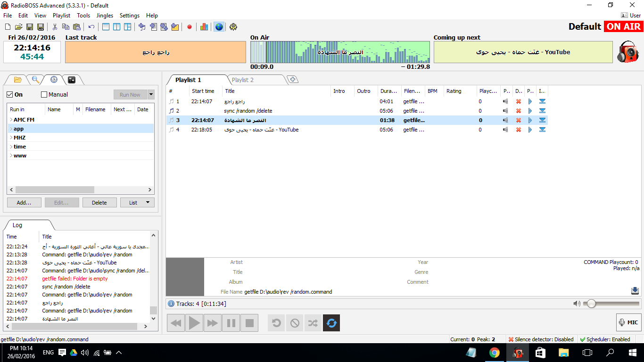Click the play button
This screenshot has height=362, width=644.
194,323
